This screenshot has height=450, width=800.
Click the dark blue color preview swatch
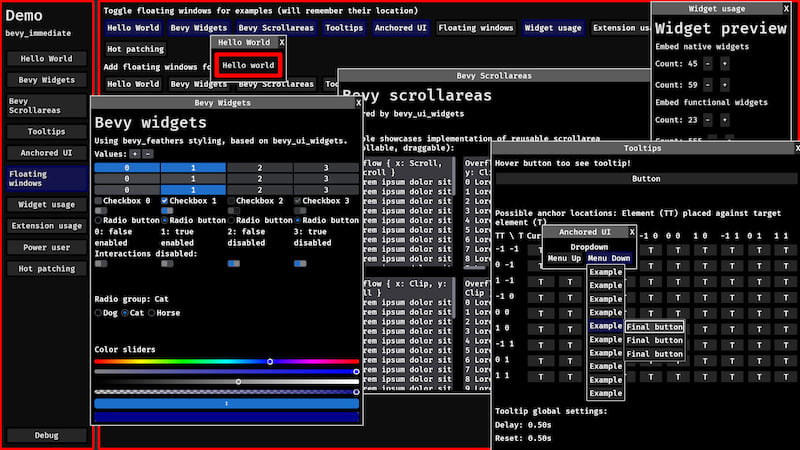click(227, 417)
